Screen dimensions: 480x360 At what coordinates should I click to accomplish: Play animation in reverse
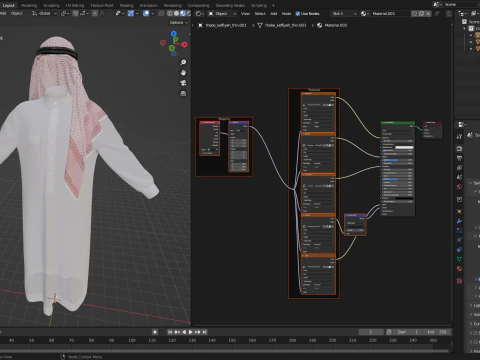click(184, 332)
